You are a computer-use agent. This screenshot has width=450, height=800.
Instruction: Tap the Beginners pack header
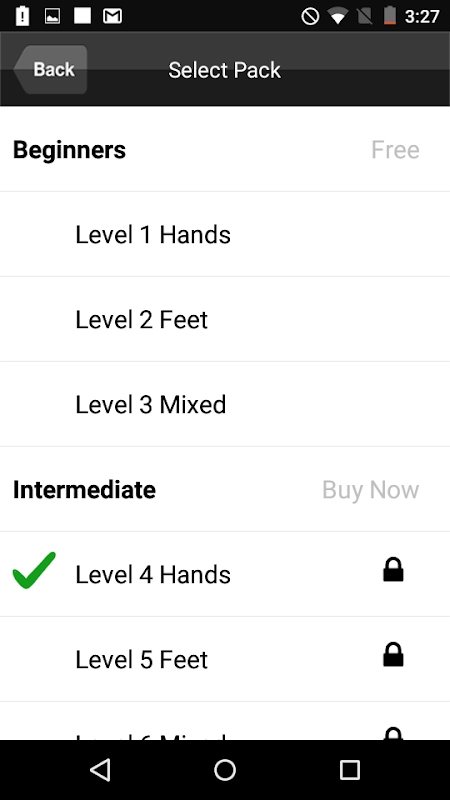(225, 149)
